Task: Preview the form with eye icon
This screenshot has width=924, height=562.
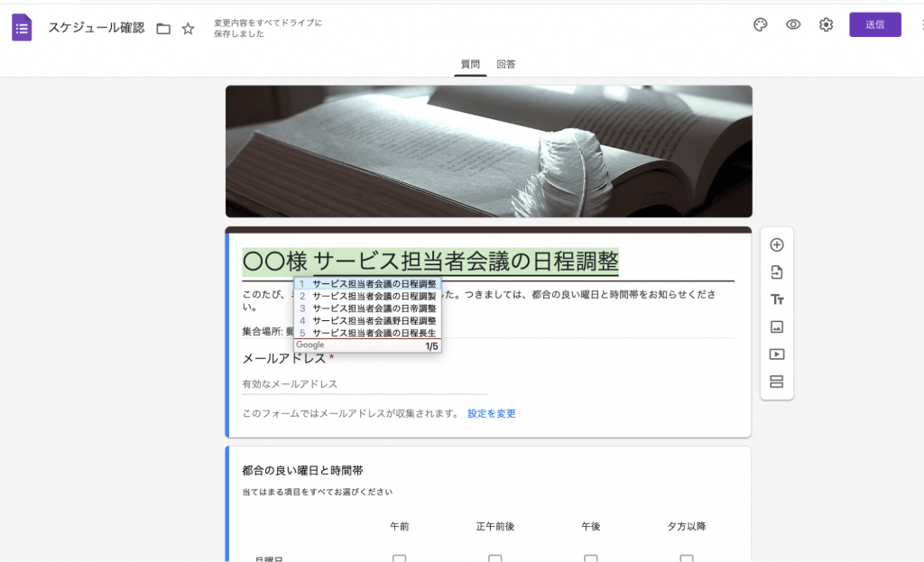Action: click(x=793, y=24)
